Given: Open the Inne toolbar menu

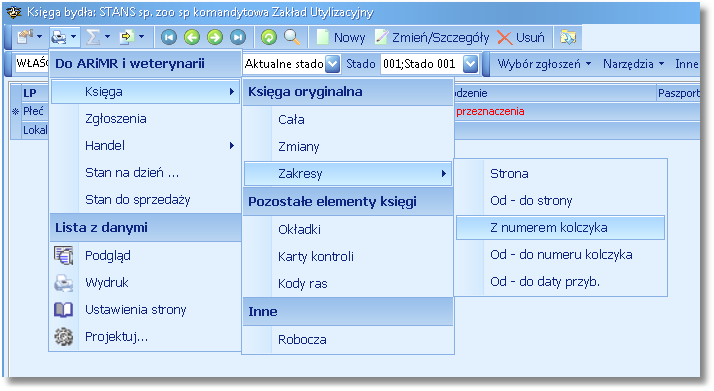Looking at the screenshot, I should click(687, 64).
